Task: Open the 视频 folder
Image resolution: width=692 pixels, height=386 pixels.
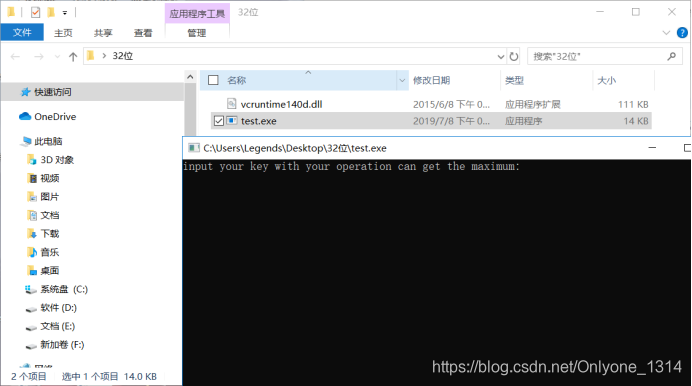Action: click(49, 178)
